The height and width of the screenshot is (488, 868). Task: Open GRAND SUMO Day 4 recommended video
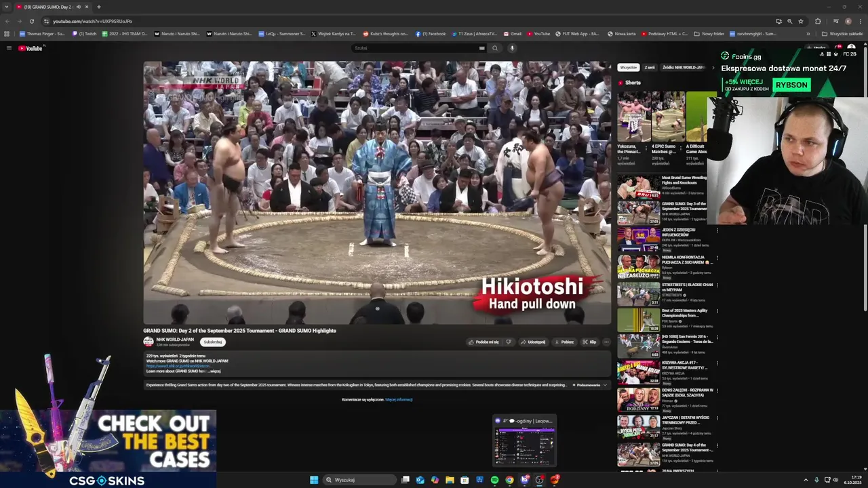click(638, 454)
